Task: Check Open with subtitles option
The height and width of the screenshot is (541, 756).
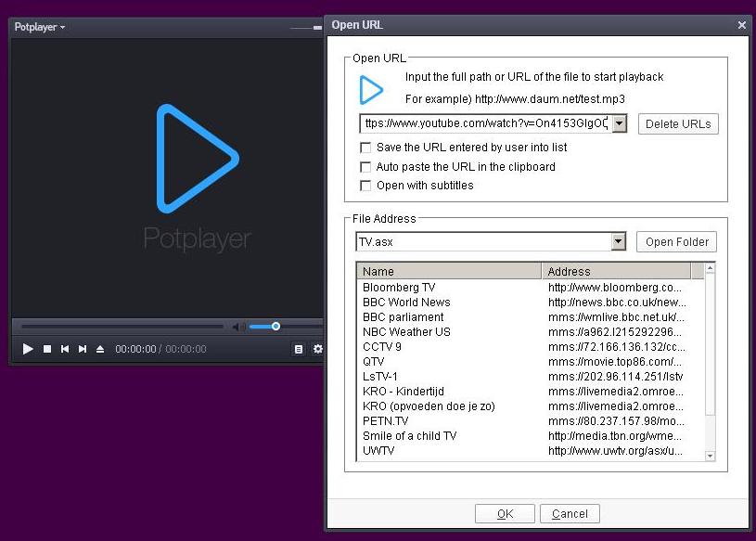Action: pyautogui.click(x=366, y=186)
